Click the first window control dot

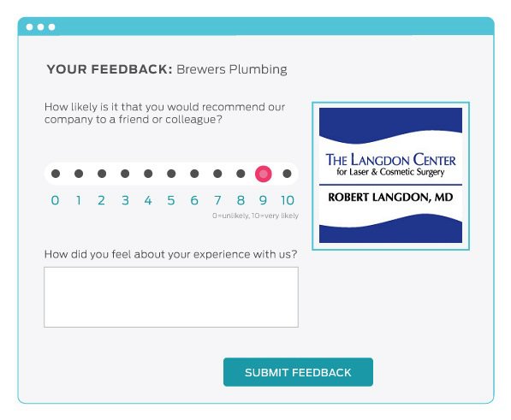pos(29,27)
